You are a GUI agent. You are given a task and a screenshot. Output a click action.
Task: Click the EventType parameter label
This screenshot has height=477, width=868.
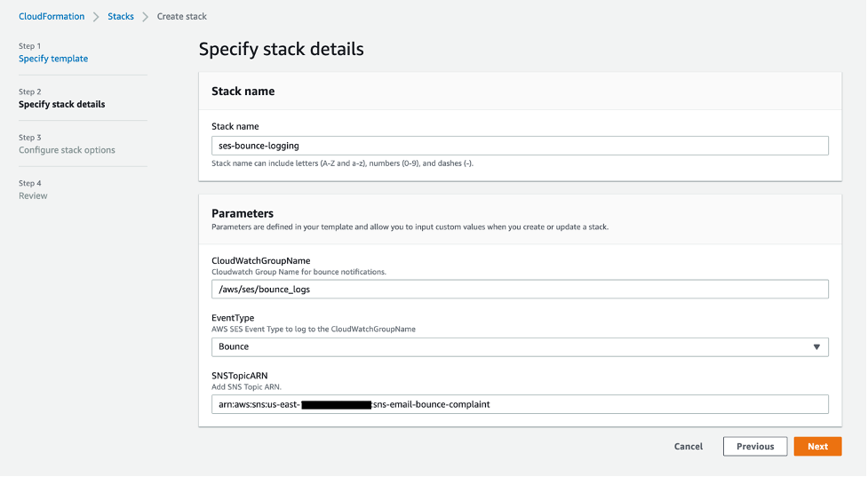(235, 318)
